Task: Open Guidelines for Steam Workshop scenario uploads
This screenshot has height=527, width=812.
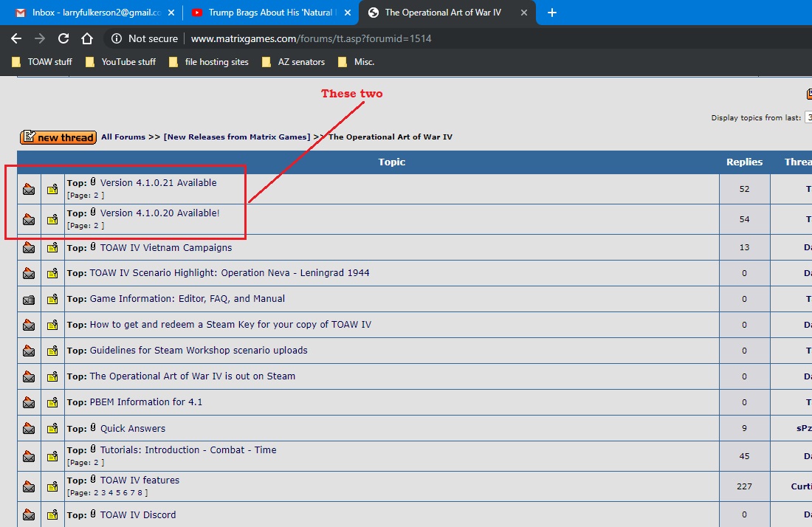Action: tap(199, 351)
